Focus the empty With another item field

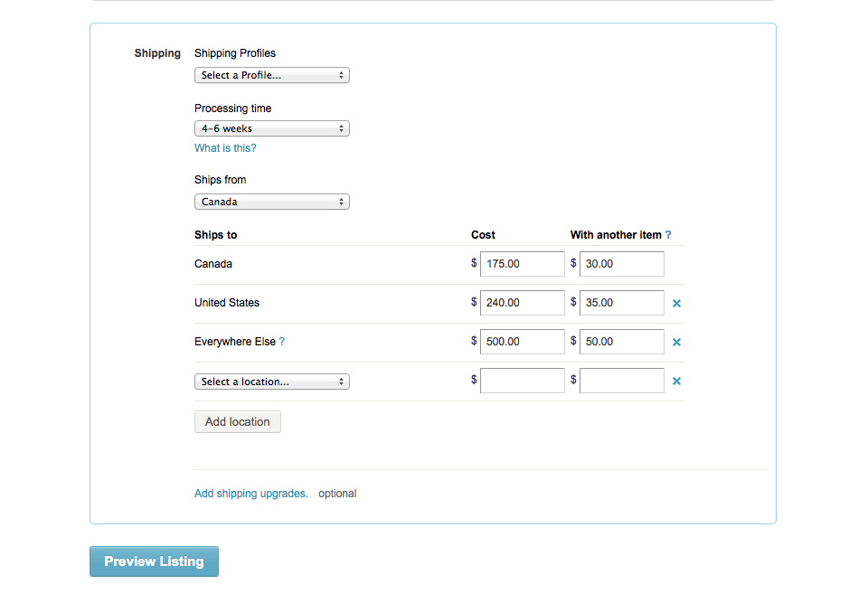point(622,381)
